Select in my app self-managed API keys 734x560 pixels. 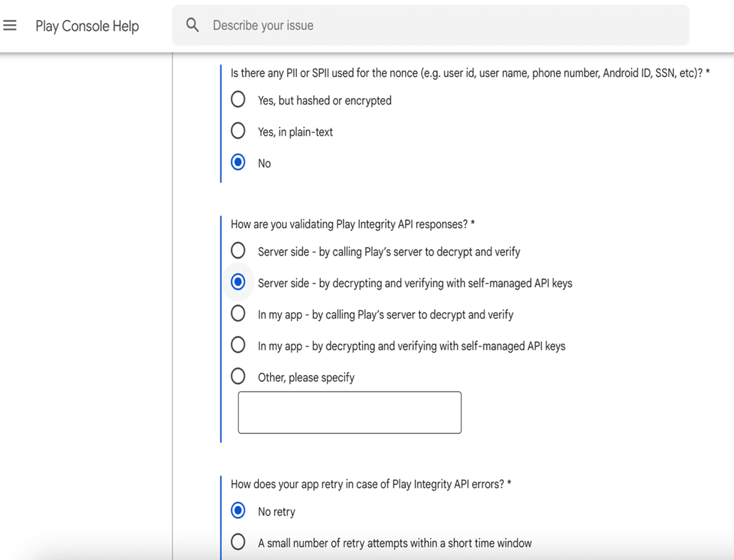click(238, 345)
